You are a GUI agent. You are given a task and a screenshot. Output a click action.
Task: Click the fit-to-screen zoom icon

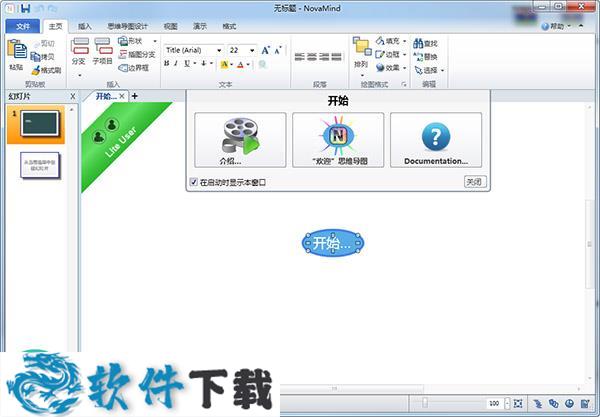(x=518, y=403)
